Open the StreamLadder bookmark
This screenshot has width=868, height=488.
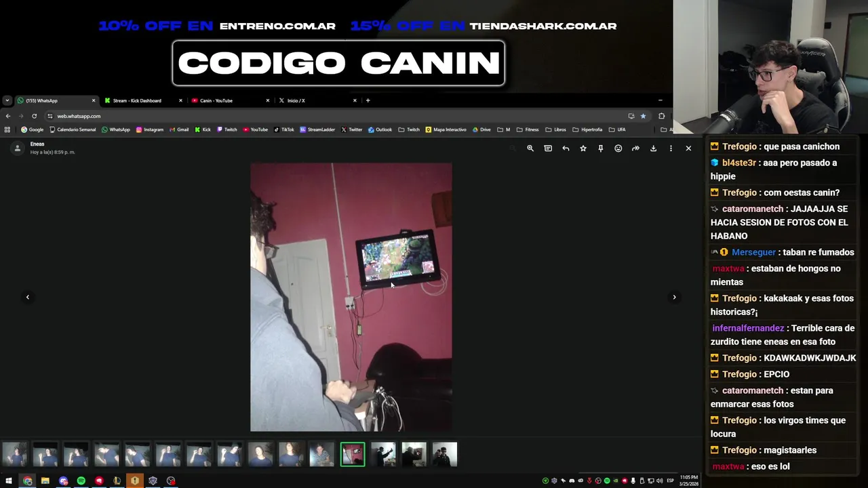pos(317,129)
